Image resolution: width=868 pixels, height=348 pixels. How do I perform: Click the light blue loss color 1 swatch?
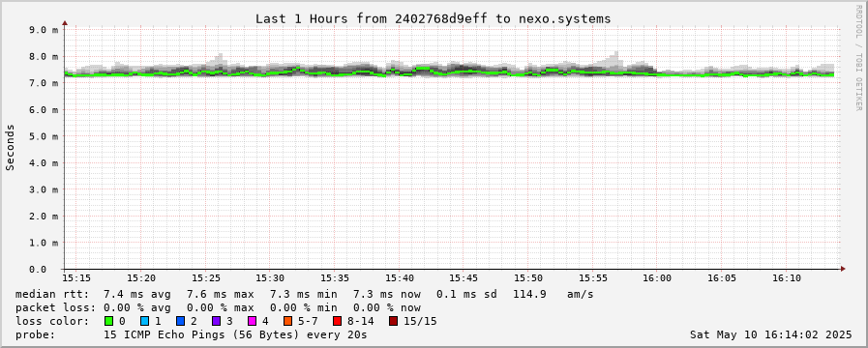(x=144, y=321)
